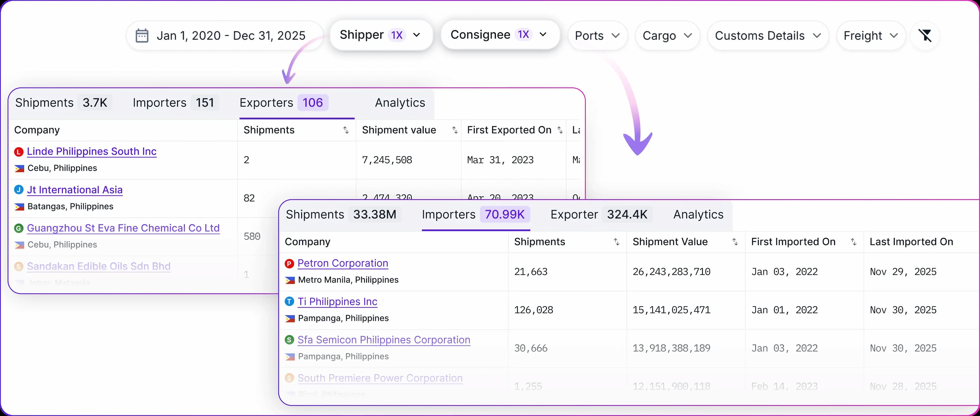This screenshot has width=980, height=416.
Task: Open Linde Philippines South Inc link
Action: tap(92, 152)
